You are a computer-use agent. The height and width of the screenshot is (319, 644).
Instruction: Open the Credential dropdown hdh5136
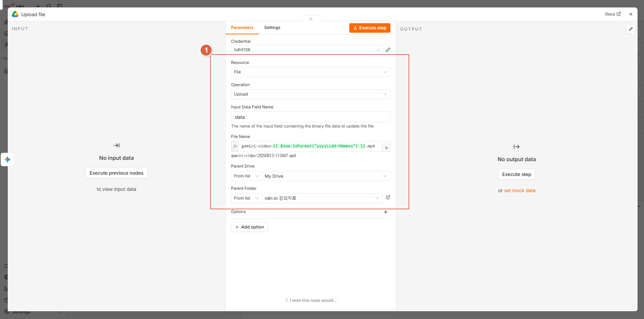[307, 50]
